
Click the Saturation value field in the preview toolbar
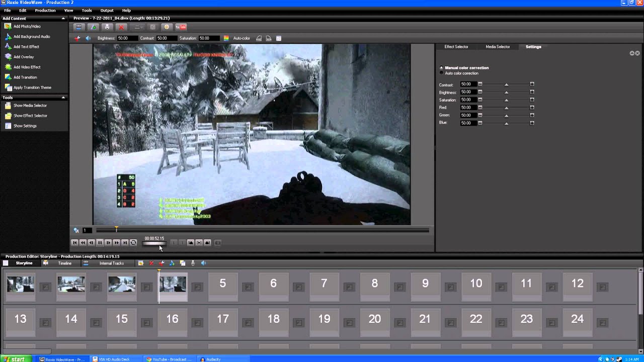tap(209, 38)
